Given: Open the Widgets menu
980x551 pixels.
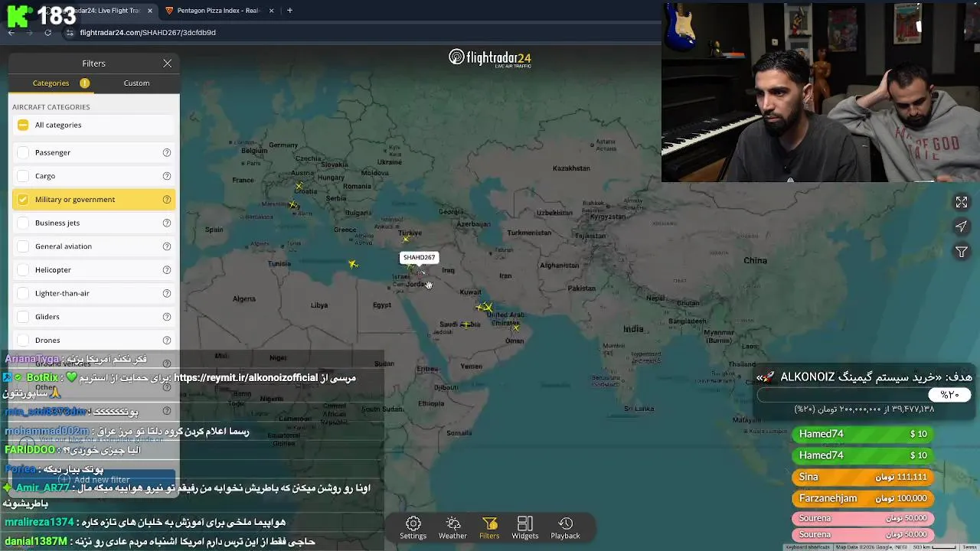Looking at the screenshot, I should (525, 528).
